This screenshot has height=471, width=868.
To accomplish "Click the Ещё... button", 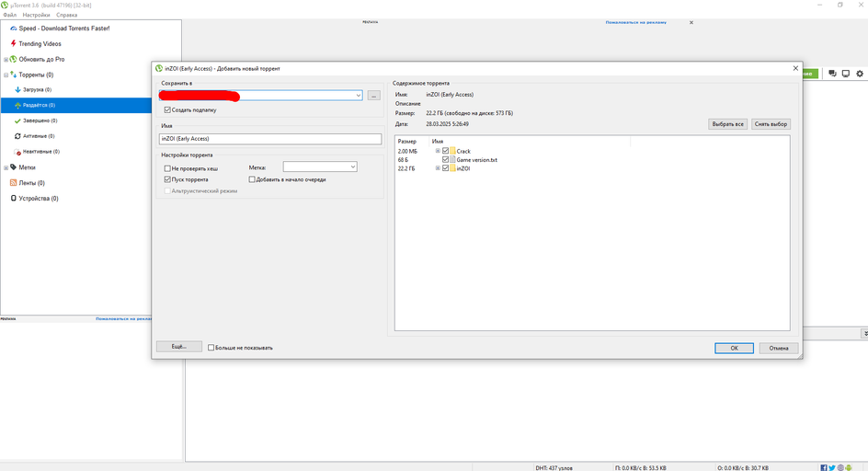I will [x=178, y=347].
